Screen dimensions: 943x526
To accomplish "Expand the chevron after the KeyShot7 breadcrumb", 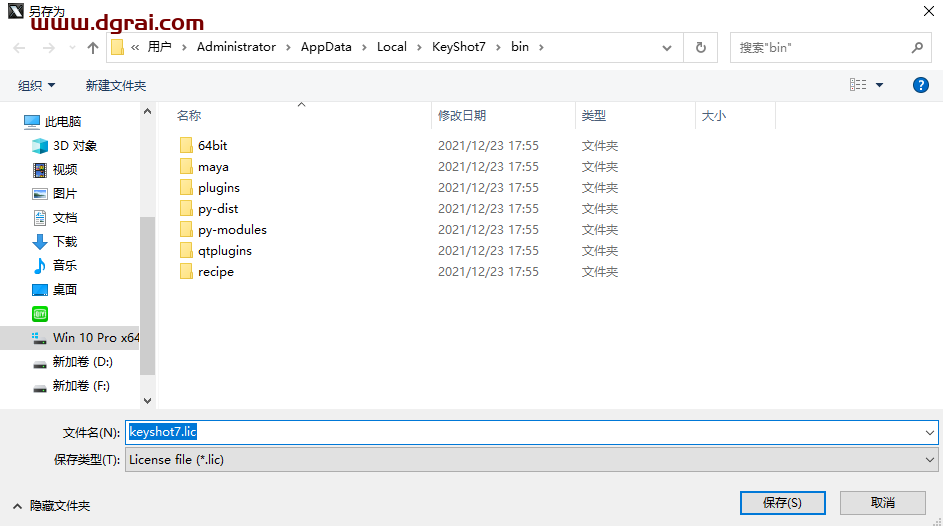I will pyautogui.click(x=498, y=47).
